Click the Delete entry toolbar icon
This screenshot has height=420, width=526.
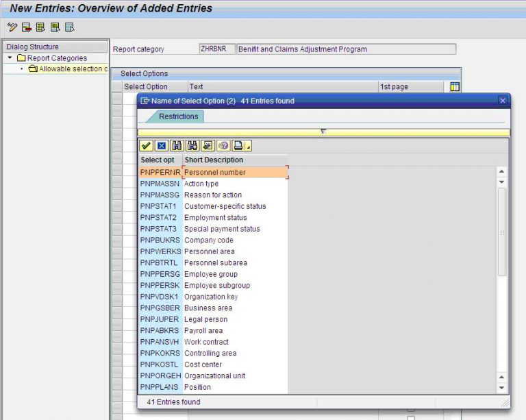click(x=27, y=27)
